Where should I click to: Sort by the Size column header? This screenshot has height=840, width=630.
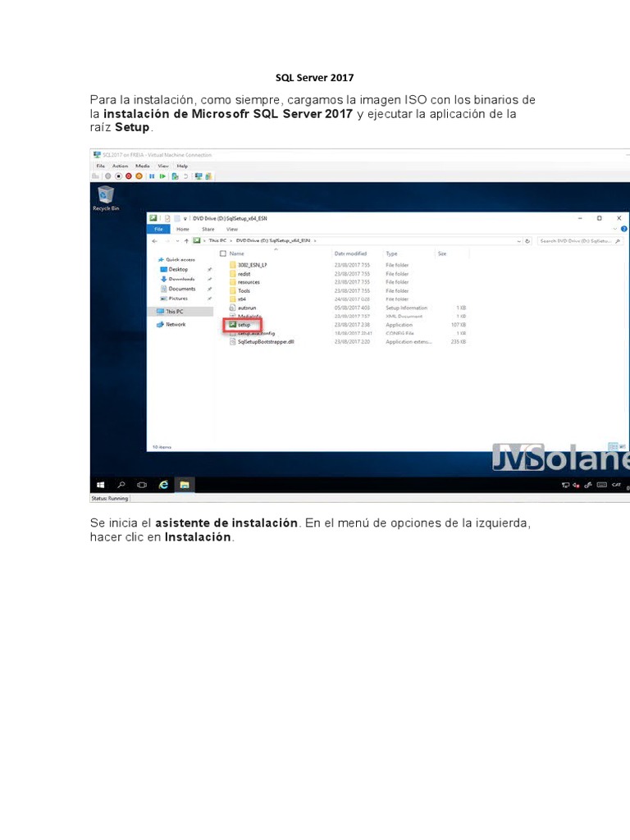[x=442, y=253]
